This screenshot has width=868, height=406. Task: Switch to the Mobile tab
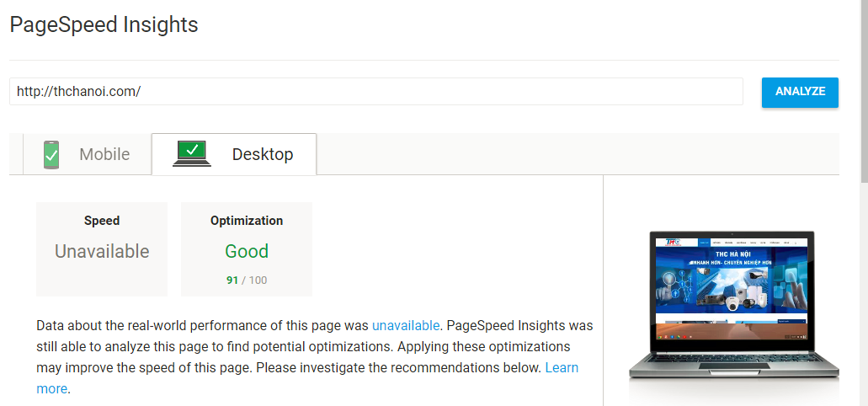tap(87, 154)
